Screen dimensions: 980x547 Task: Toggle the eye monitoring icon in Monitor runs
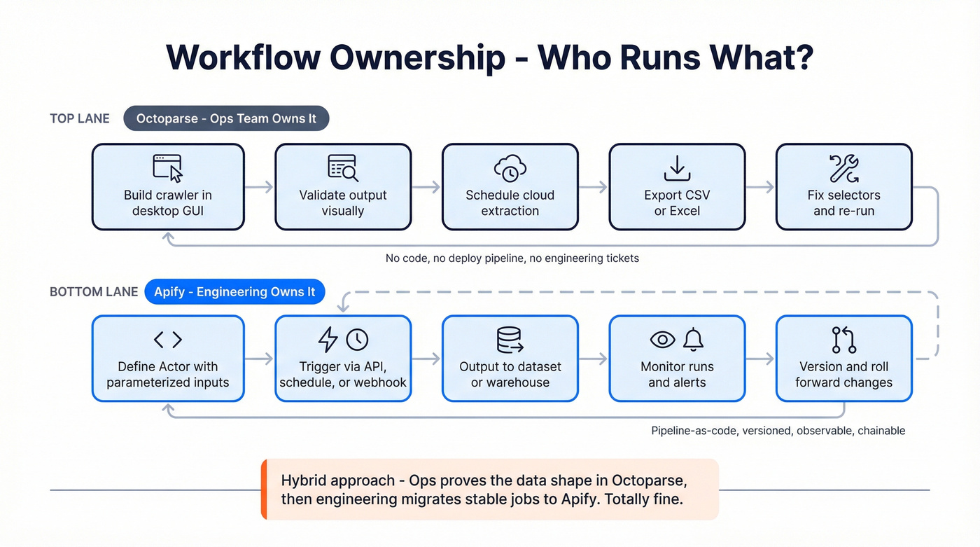pyautogui.click(x=664, y=339)
